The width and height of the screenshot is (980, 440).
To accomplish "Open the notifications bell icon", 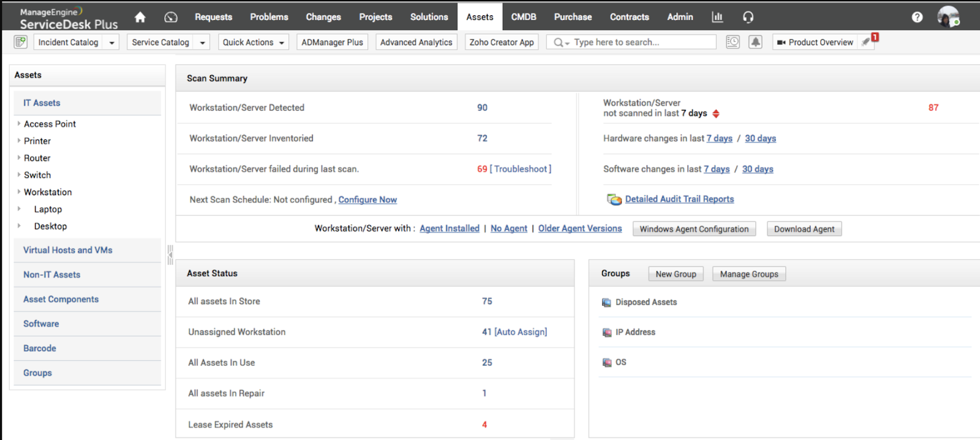I will (x=756, y=42).
